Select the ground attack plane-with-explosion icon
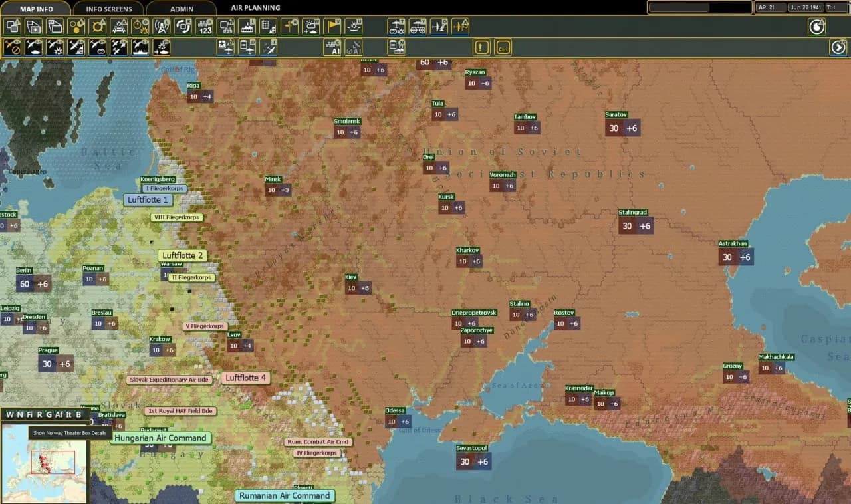The width and height of the screenshot is (851, 504). pos(55,47)
